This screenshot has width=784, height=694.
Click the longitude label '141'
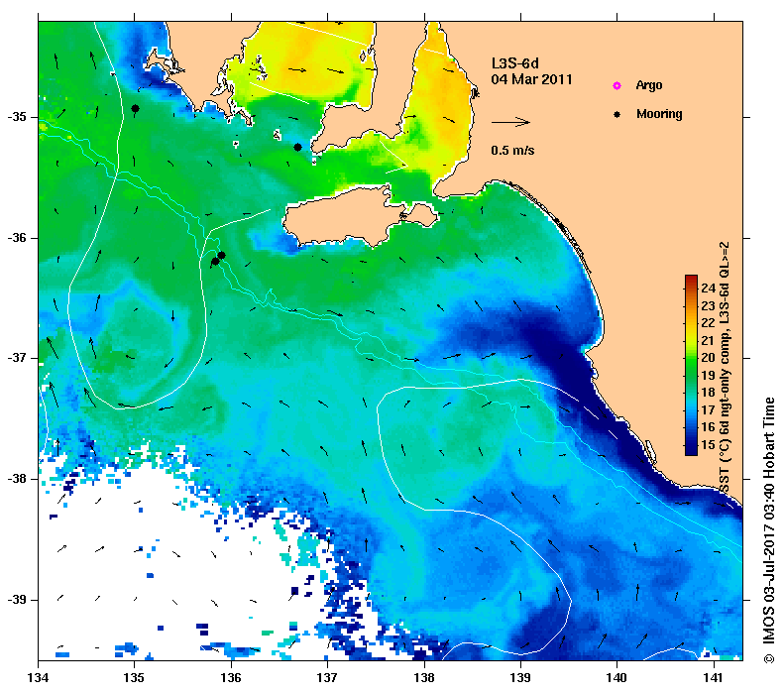714,677
